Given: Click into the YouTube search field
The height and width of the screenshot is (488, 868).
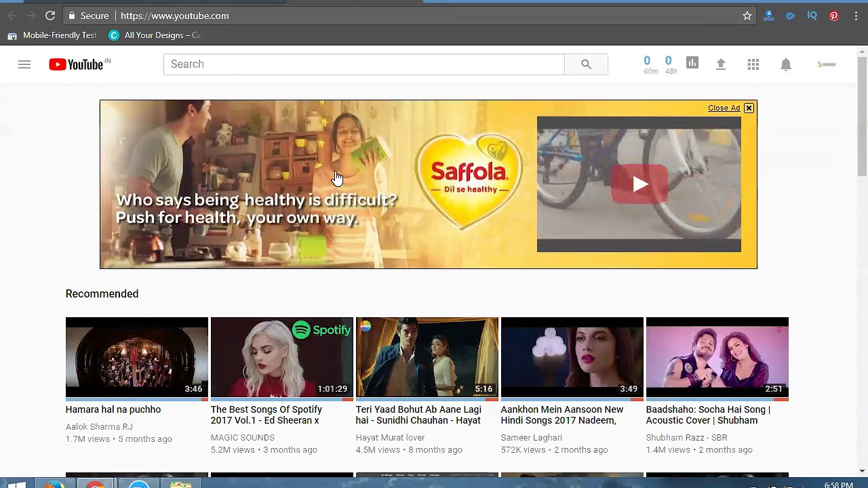Looking at the screenshot, I should click(x=364, y=64).
